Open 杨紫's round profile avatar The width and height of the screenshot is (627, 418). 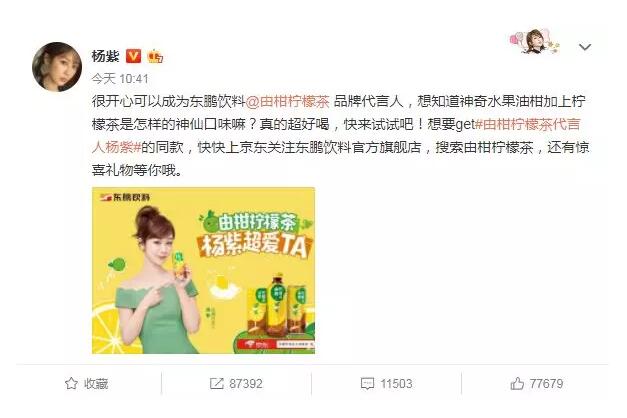[57, 67]
